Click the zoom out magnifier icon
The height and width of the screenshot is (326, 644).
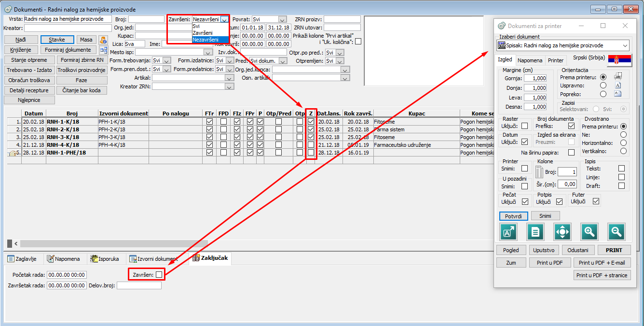coord(616,232)
